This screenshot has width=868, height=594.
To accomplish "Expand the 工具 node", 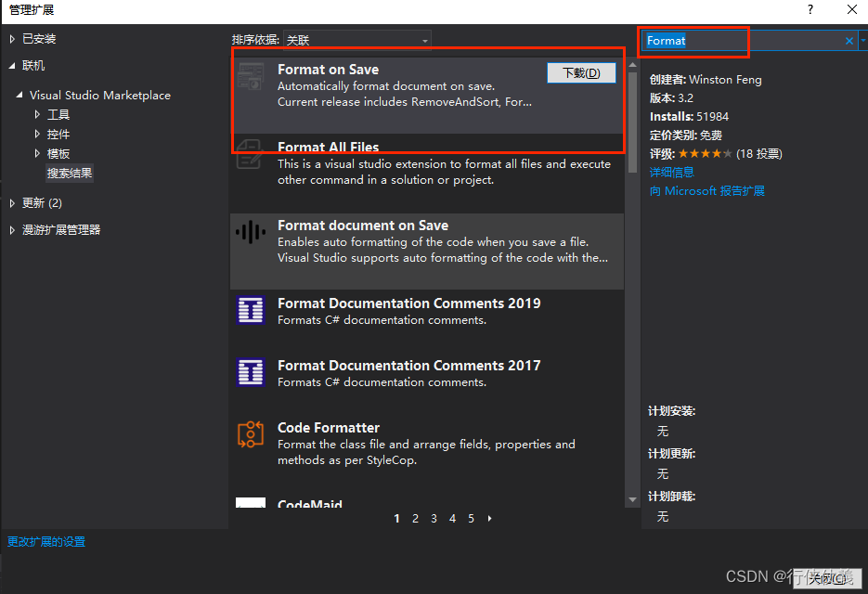I will [37, 114].
